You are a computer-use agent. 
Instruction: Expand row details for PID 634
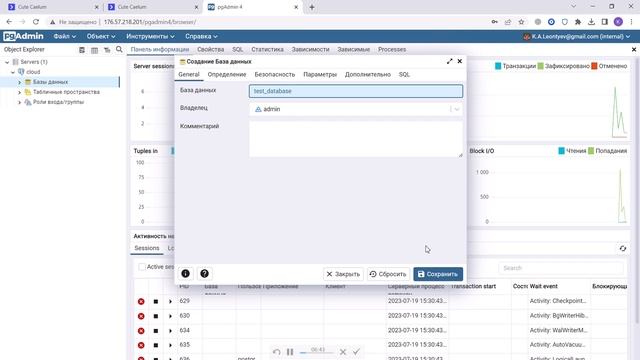pyautogui.click(x=170, y=331)
